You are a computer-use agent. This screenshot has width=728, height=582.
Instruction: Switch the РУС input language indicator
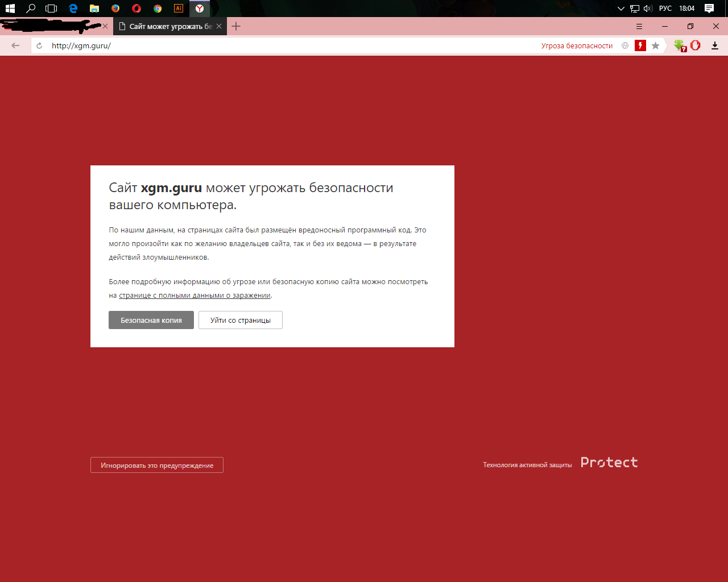665,9
